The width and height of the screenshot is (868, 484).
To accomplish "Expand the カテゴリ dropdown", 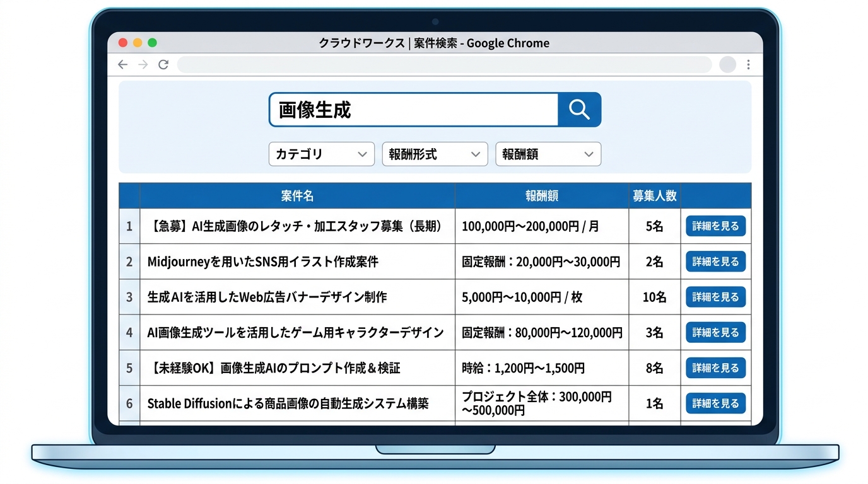I will click(x=321, y=154).
